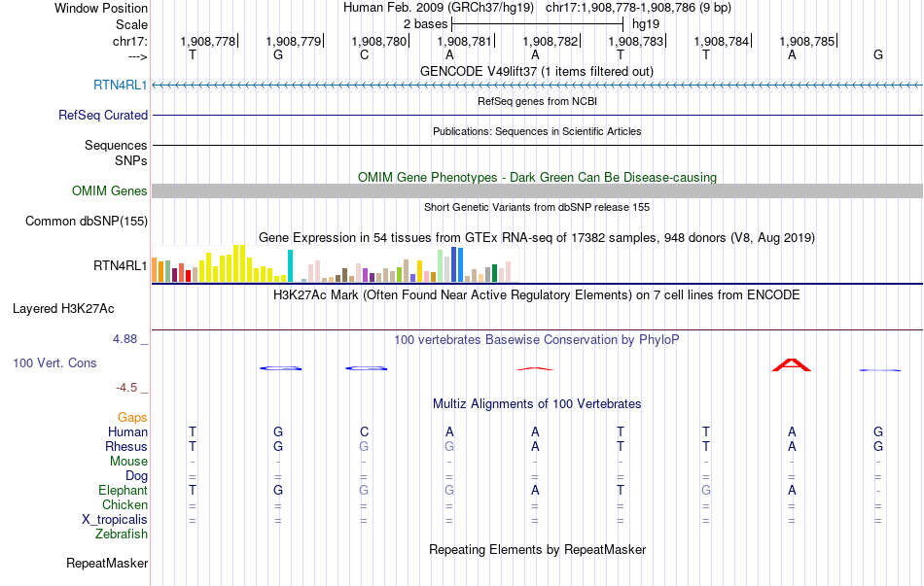Click the H3K27Ac Mark track title
Image resolution: width=924 pixels, height=586 pixels.
coord(537,295)
